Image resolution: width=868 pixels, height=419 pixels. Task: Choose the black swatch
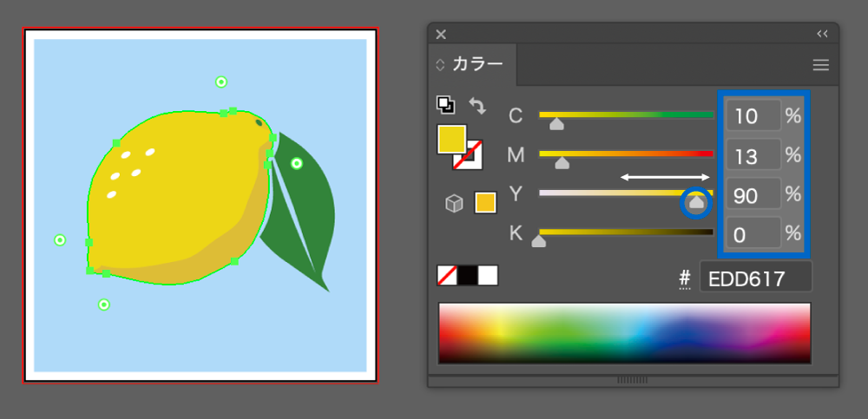(468, 275)
